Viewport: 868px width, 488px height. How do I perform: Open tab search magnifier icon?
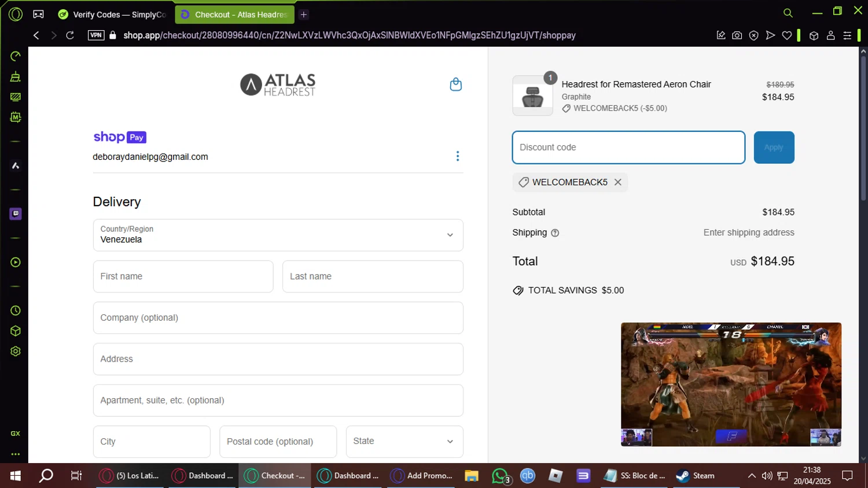[x=788, y=13]
